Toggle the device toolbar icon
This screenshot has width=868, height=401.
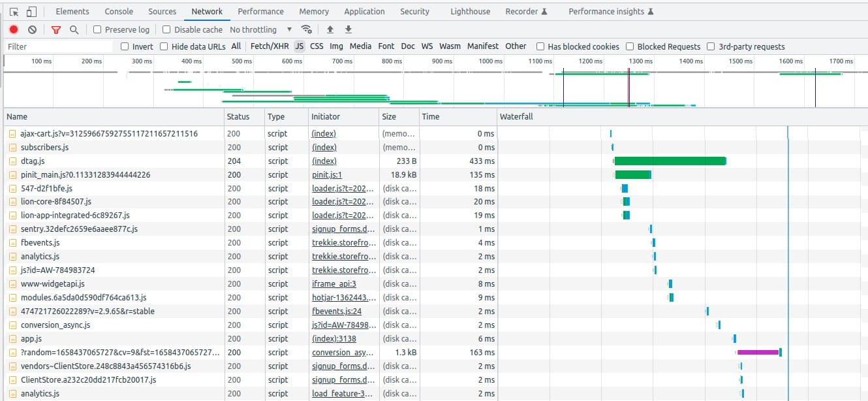(x=31, y=12)
